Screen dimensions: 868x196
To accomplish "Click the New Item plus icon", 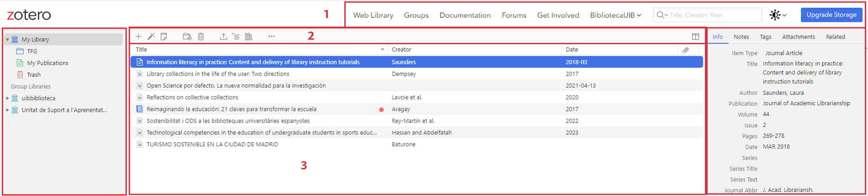I will (x=138, y=36).
